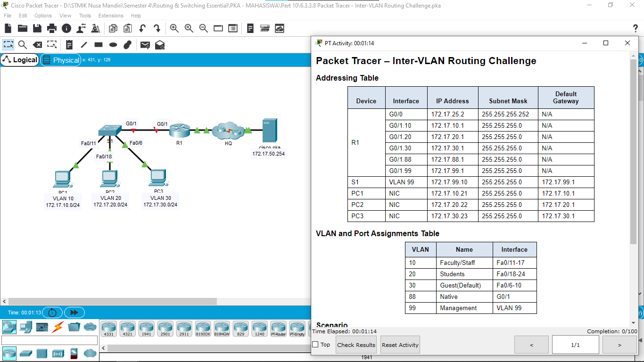Screen dimensions: 644x362
Task: Click the Faculty/Staff VLAN name cell
Action: pyautogui.click(x=464, y=263)
